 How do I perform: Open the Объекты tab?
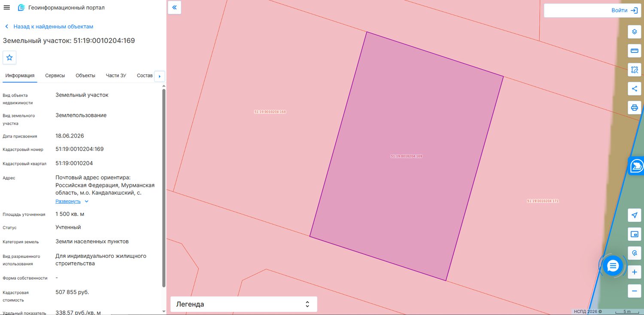85,76
